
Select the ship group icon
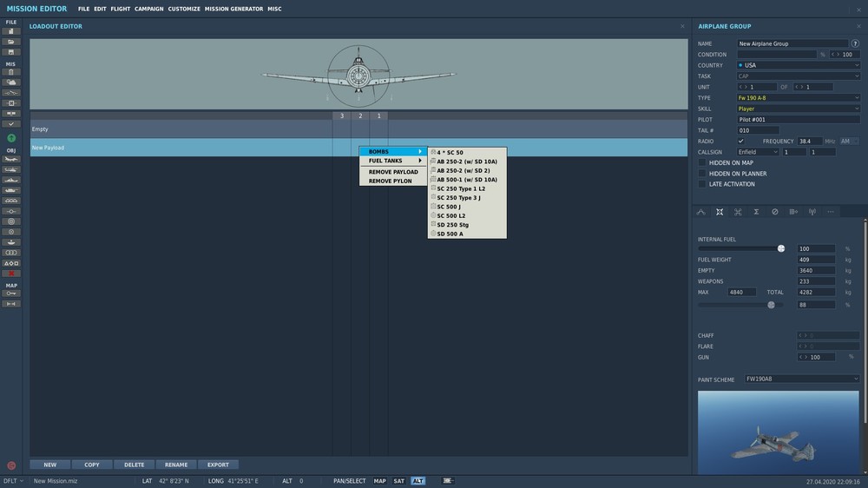click(x=11, y=180)
